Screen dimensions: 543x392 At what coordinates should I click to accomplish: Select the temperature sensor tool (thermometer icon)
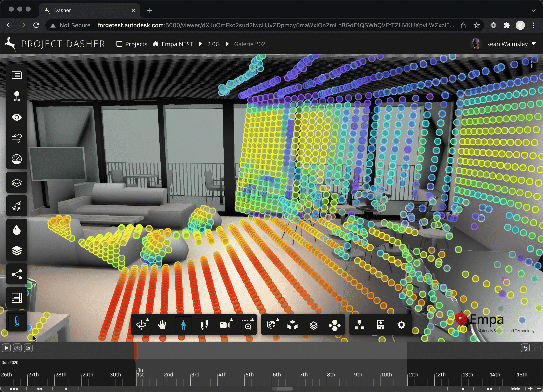pos(17,321)
